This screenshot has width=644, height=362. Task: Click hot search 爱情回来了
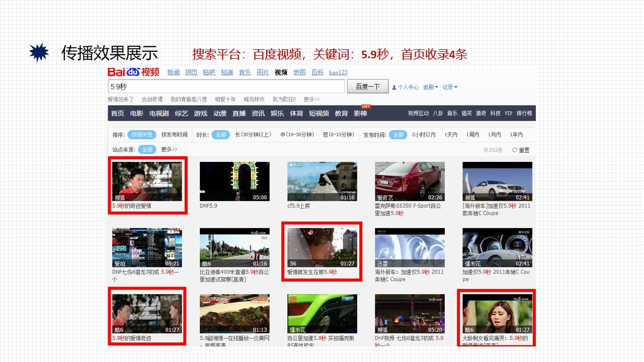click(121, 99)
